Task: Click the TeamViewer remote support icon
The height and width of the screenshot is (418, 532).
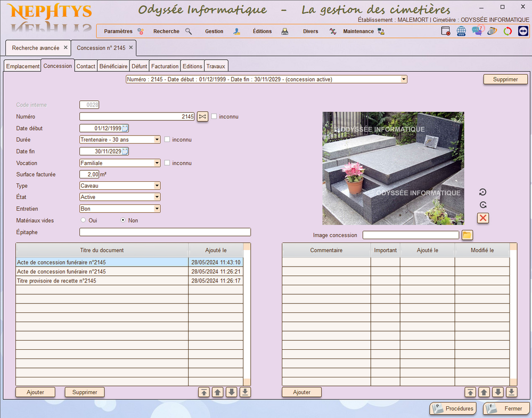Action: tap(523, 31)
